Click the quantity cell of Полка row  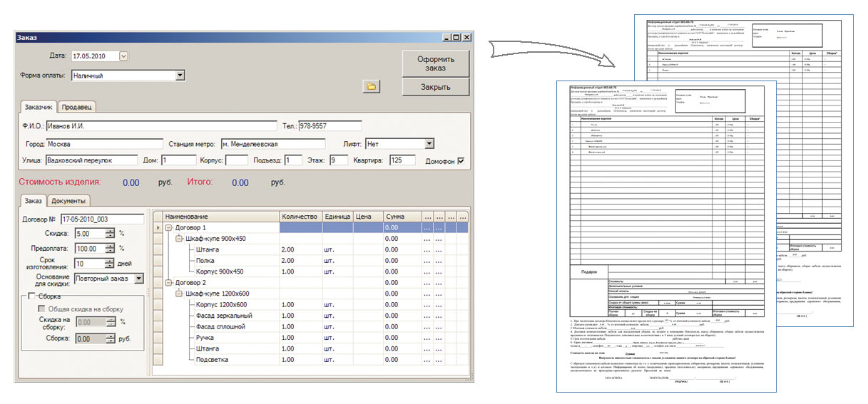[x=300, y=261]
